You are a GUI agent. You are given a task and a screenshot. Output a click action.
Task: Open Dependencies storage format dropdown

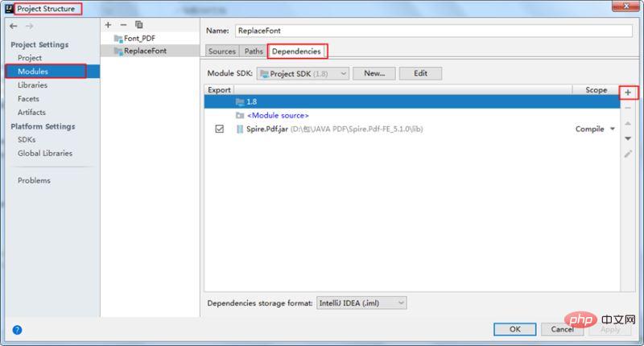361,303
